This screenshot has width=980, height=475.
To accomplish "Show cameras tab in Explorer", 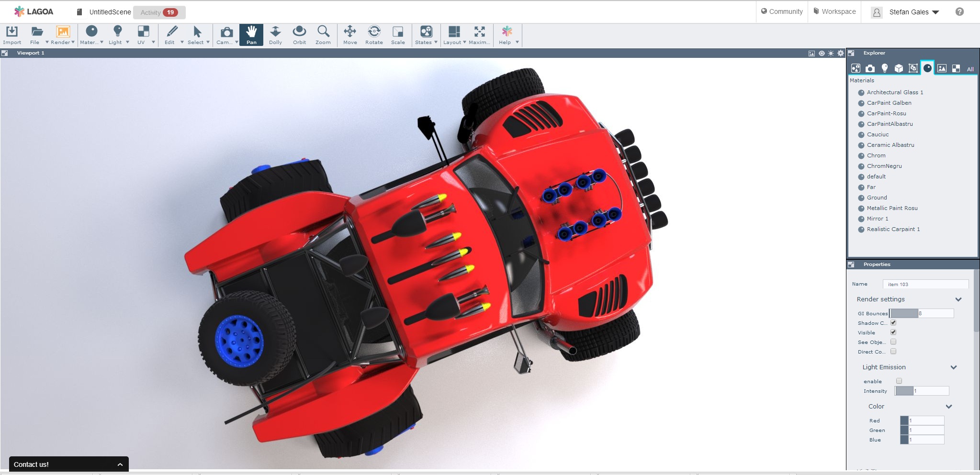I will 870,68.
